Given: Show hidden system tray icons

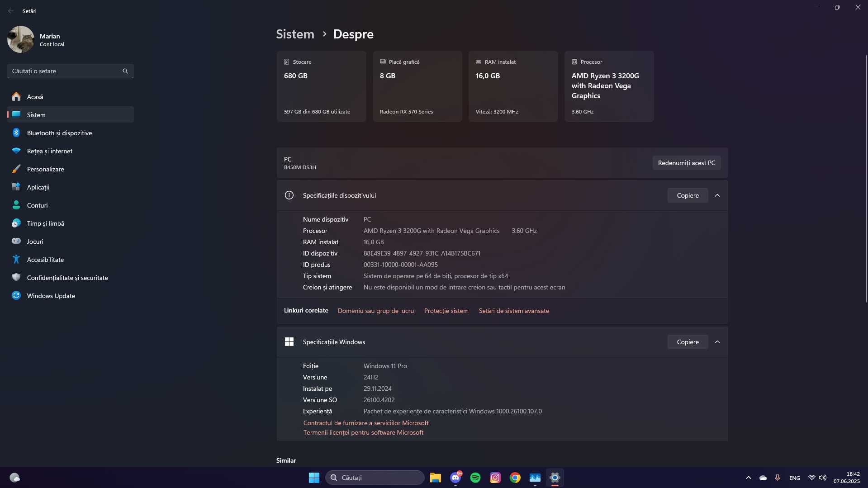Looking at the screenshot, I should [748, 478].
